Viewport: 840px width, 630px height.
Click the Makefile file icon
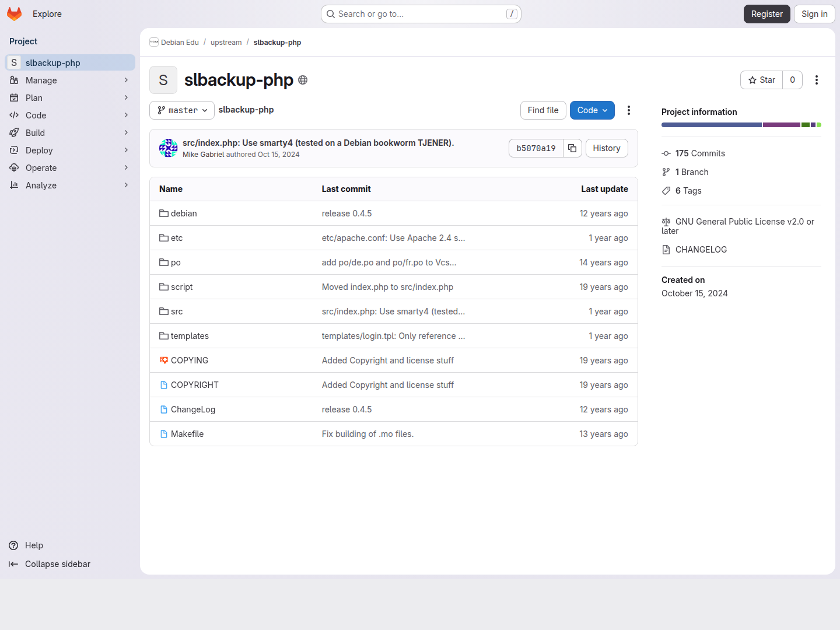point(164,434)
